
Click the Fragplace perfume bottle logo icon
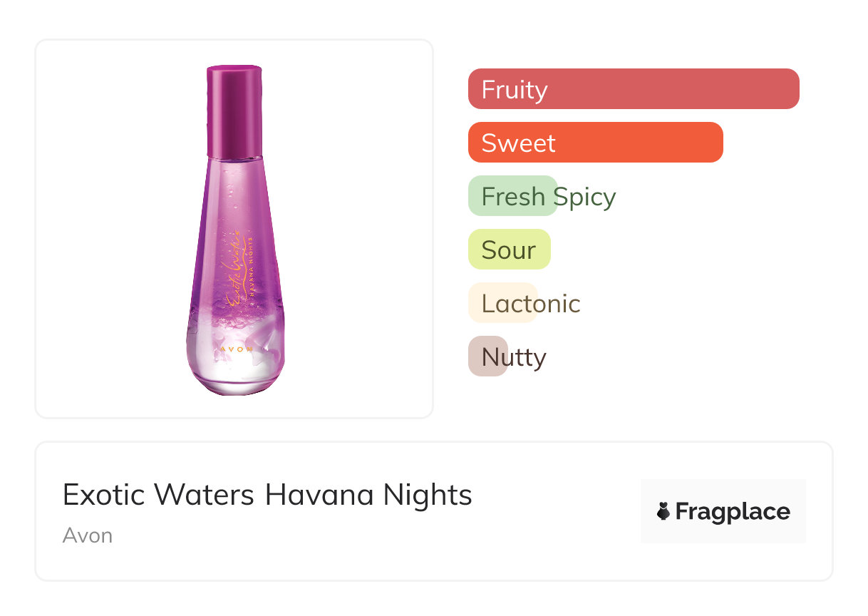[663, 511]
